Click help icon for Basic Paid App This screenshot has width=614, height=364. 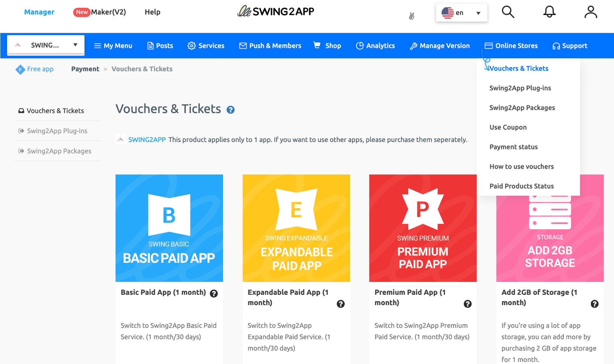pos(214,293)
